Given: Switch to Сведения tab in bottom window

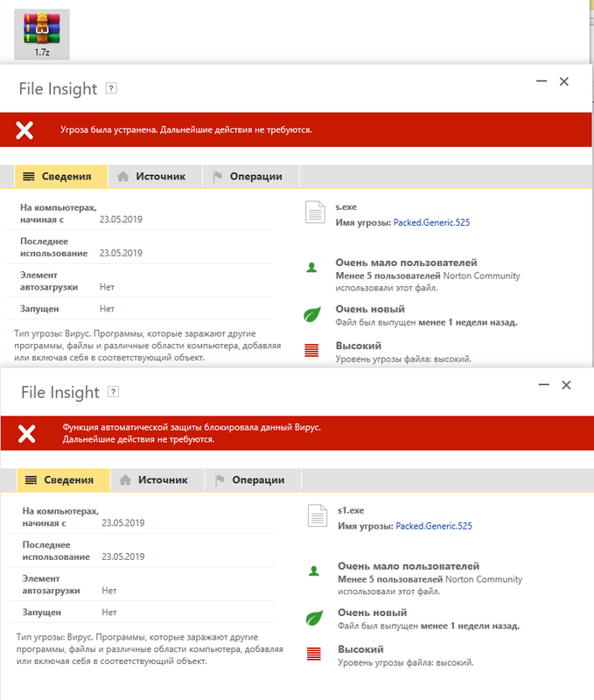Looking at the screenshot, I should pyautogui.click(x=63, y=479).
